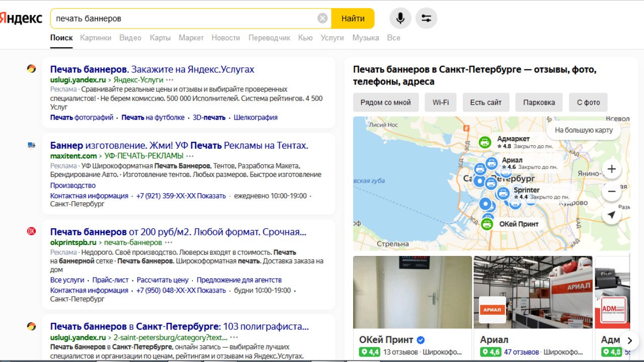Screen dimensions: 644x362
Task: Open the Все services menu
Action: pos(393,38)
